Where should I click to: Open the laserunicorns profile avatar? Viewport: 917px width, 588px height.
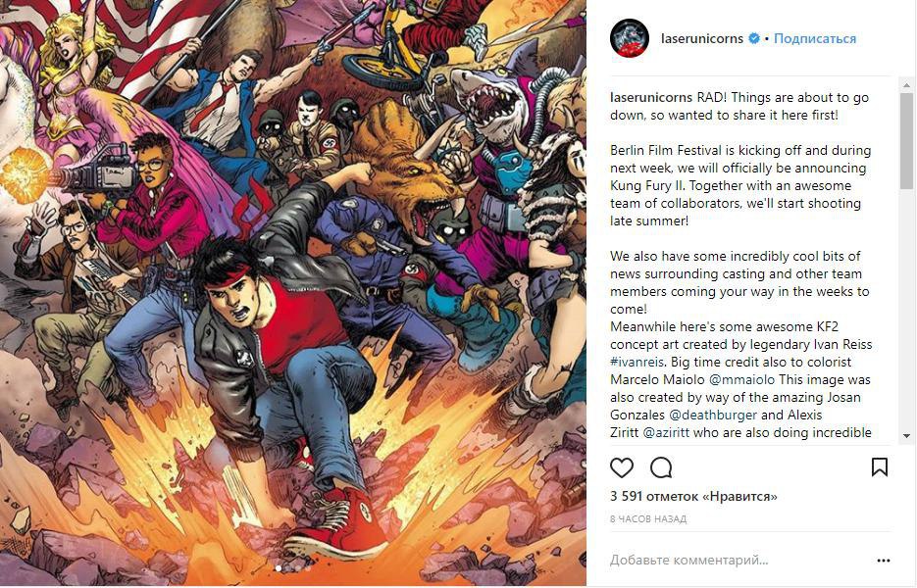tap(630, 38)
